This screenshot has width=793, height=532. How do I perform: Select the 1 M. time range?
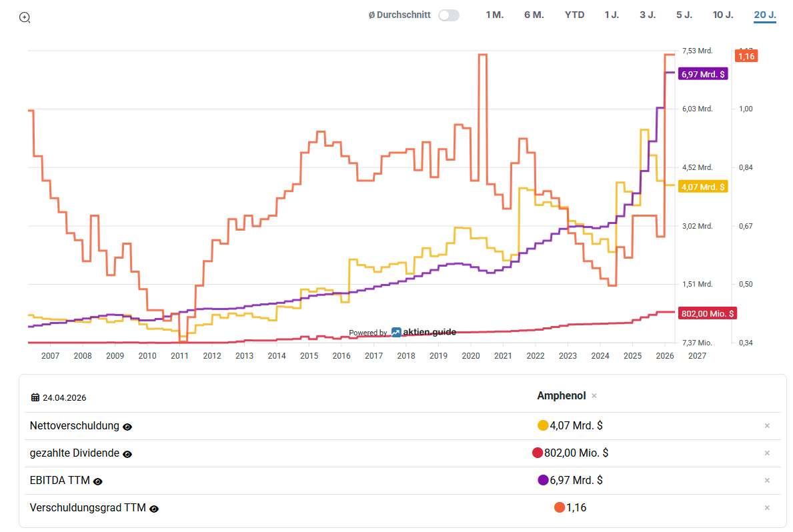pyautogui.click(x=495, y=15)
